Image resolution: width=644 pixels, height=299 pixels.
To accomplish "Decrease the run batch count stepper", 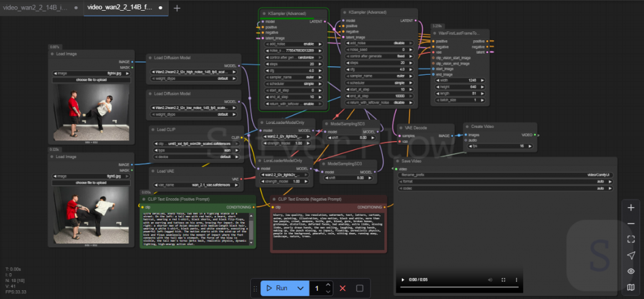I will [328, 291].
